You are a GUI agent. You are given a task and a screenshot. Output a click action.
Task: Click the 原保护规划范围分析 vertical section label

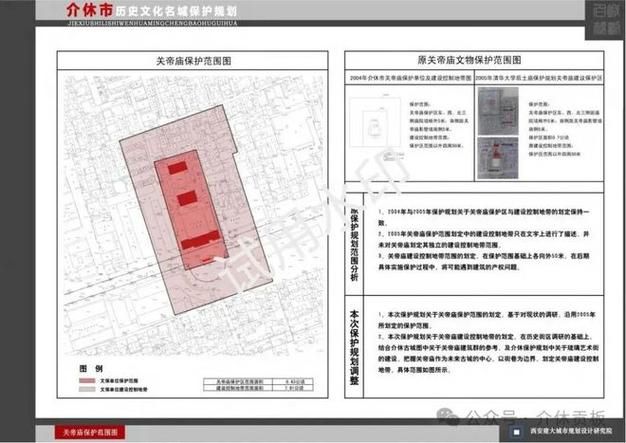coord(354,243)
